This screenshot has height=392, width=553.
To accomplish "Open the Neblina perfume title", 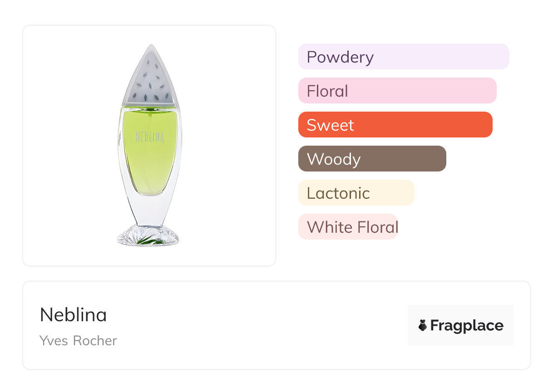I will click(x=73, y=314).
